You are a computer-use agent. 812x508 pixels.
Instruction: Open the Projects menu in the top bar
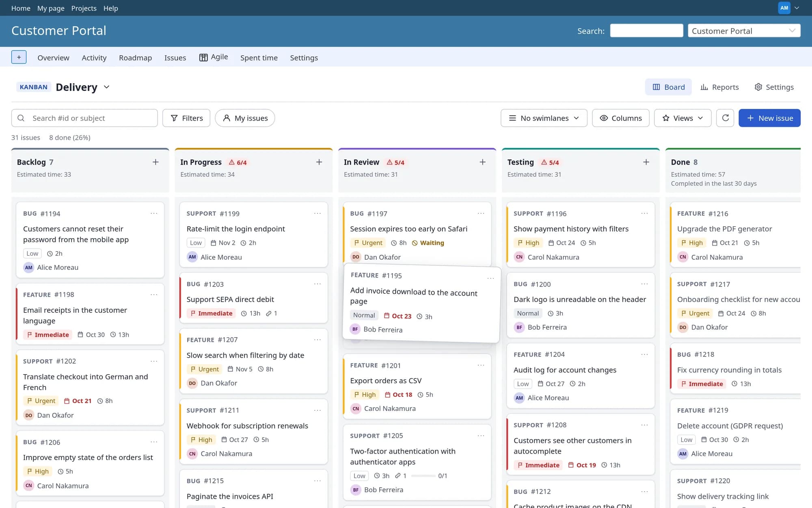point(84,8)
